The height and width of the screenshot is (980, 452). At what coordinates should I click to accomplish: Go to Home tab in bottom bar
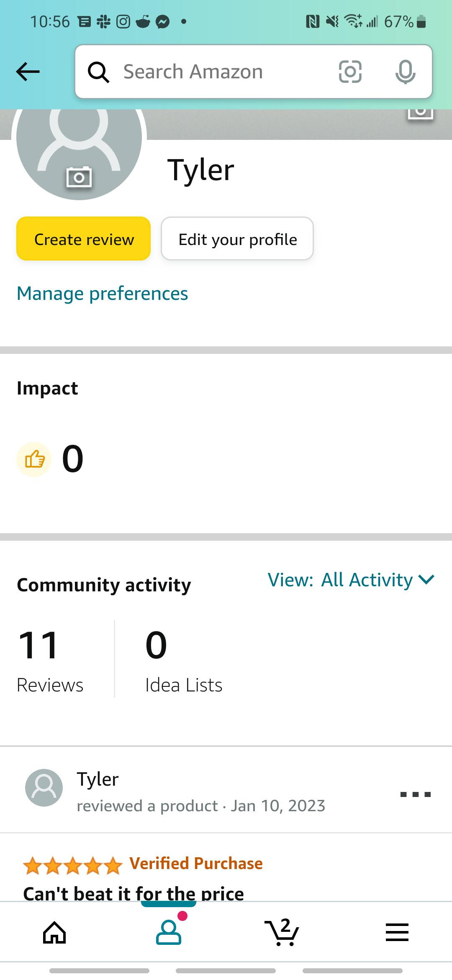coord(55,932)
